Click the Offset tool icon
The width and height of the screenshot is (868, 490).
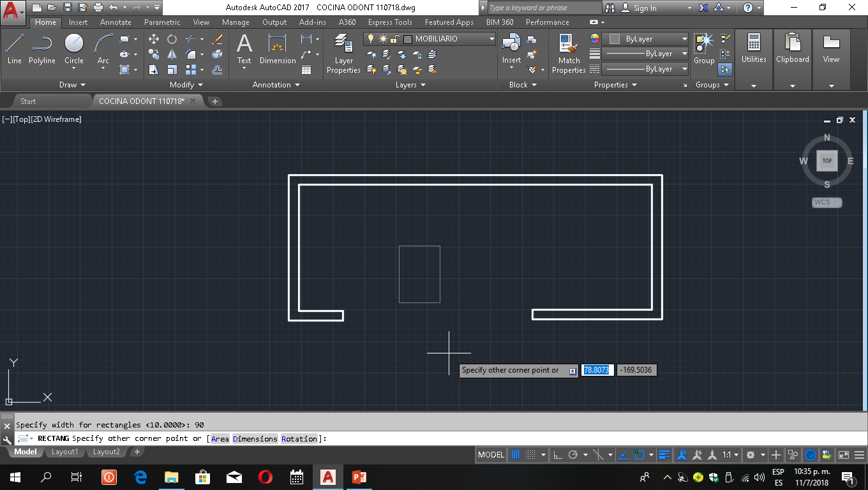click(217, 70)
